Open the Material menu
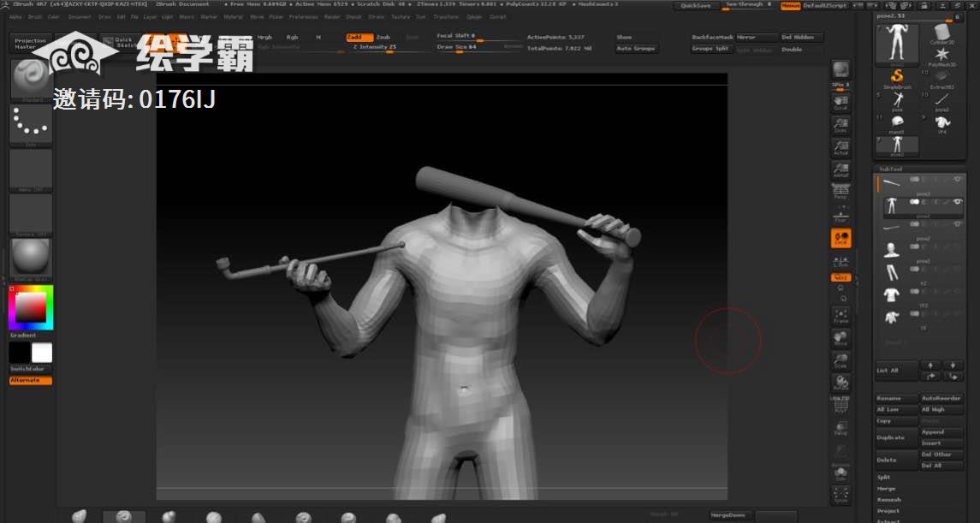The image size is (980, 523). coord(233,17)
